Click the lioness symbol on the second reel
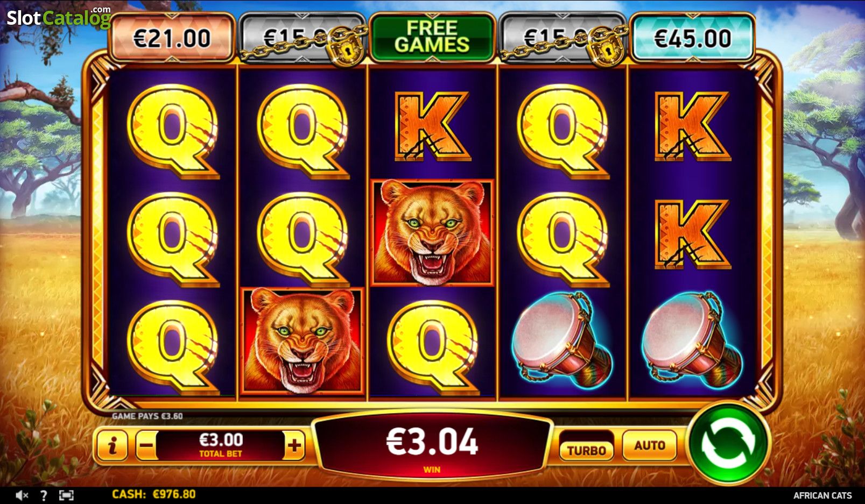The width and height of the screenshot is (865, 504). point(303,341)
